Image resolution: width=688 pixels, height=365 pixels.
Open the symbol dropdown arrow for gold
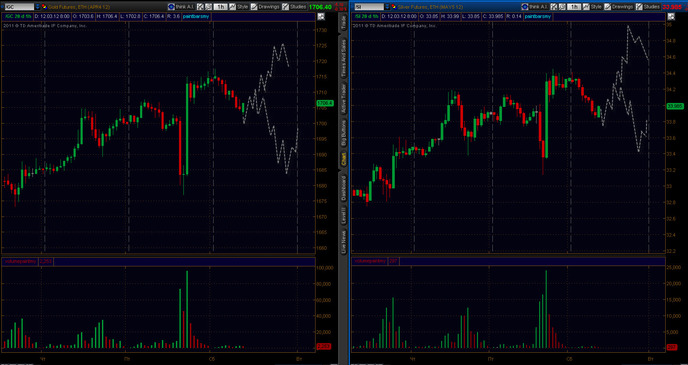[x=37, y=7]
